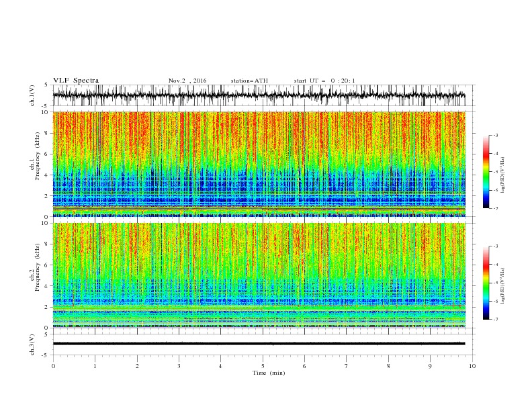Click the log(PSD) label of the ch.2 colorbar

(x=502, y=286)
